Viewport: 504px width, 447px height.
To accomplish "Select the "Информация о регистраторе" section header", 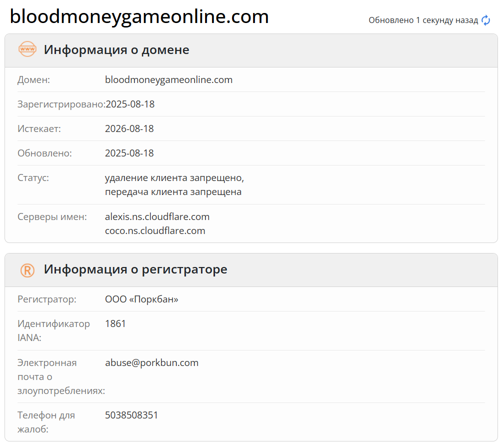I will tap(135, 269).
